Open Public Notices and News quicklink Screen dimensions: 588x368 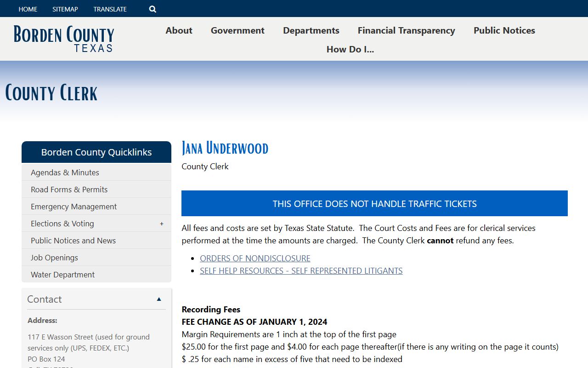pos(96,241)
